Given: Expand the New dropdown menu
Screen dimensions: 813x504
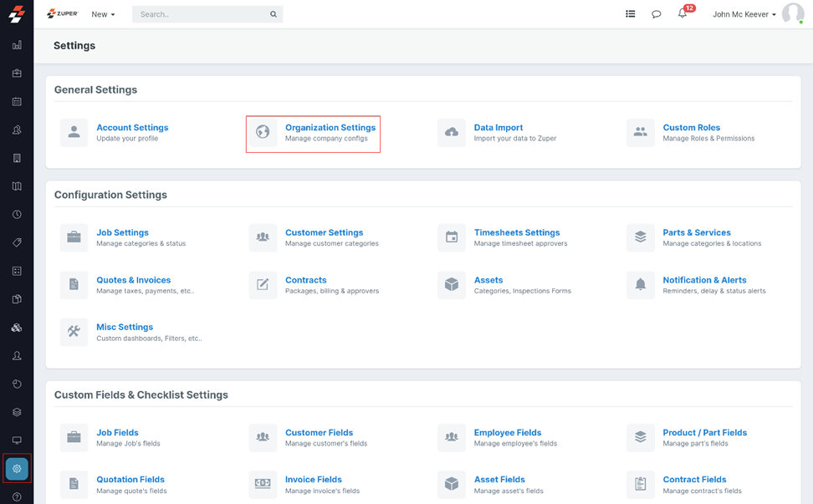Looking at the screenshot, I should coord(103,14).
